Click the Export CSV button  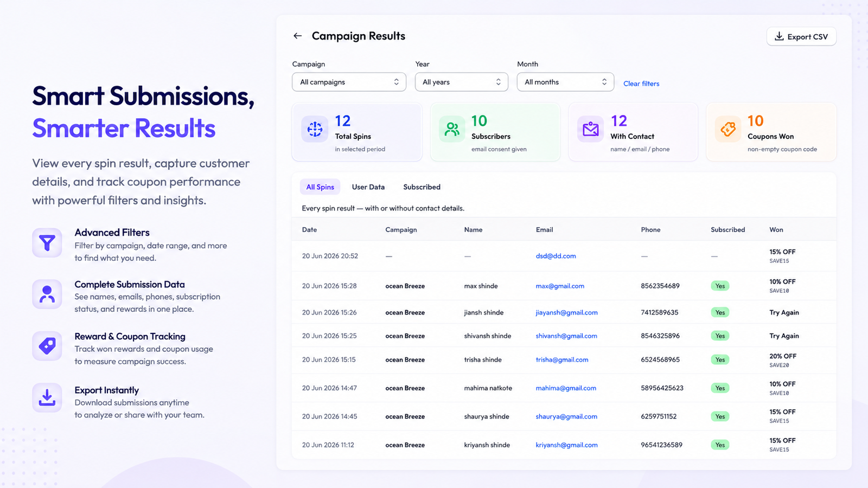[801, 37]
